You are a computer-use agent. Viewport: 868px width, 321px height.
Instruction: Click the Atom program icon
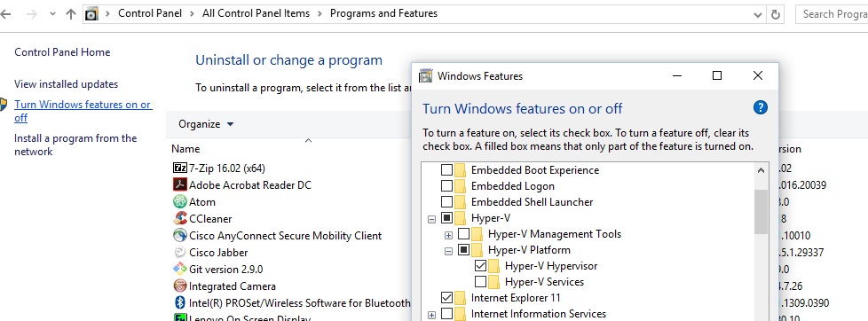(x=180, y=201)
